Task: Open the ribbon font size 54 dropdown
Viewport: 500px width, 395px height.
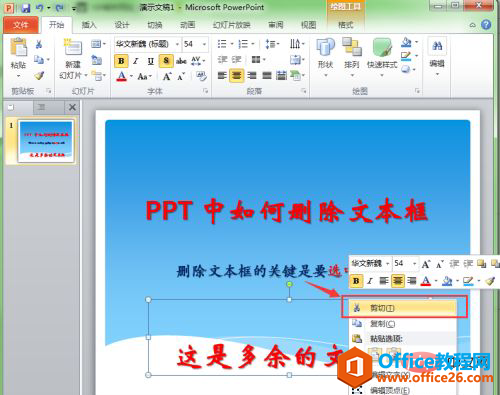Action: click(x=204, y=44)
